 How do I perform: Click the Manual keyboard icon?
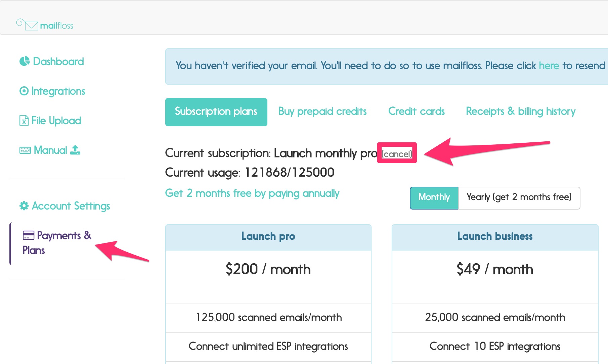pos(25,150)
